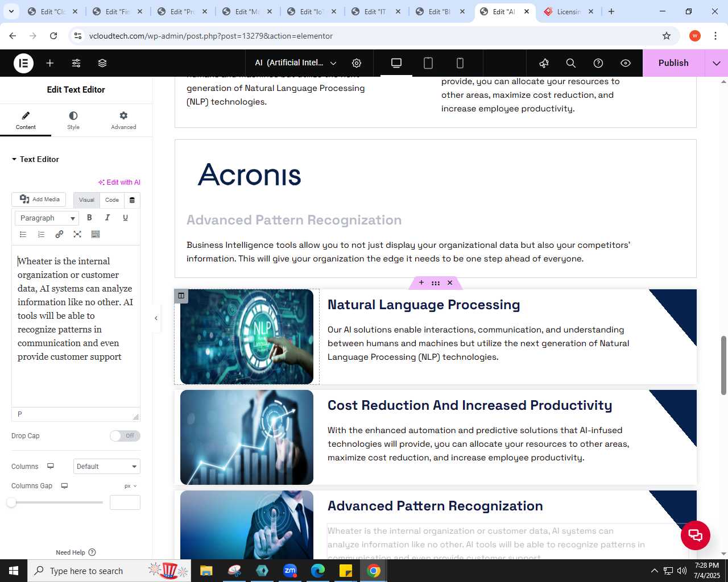
Task: Open the Structure layers icon
Action: [102, 63]
